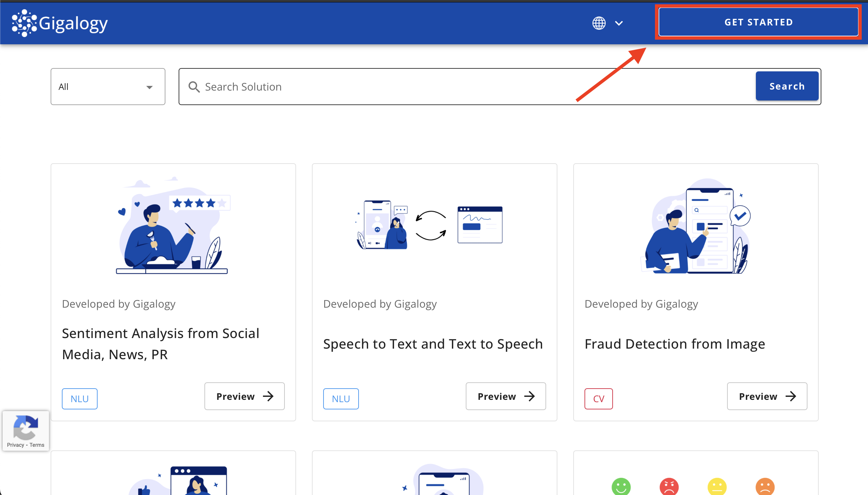868x495 pixels.
Task: Click the NLU tag on Speech to Text card
Action: pos(341,399)
